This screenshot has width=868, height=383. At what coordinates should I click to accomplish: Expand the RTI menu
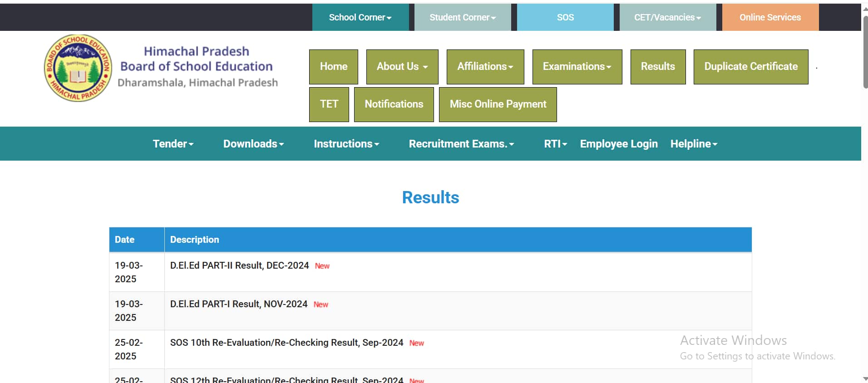(x=556, y=144)
